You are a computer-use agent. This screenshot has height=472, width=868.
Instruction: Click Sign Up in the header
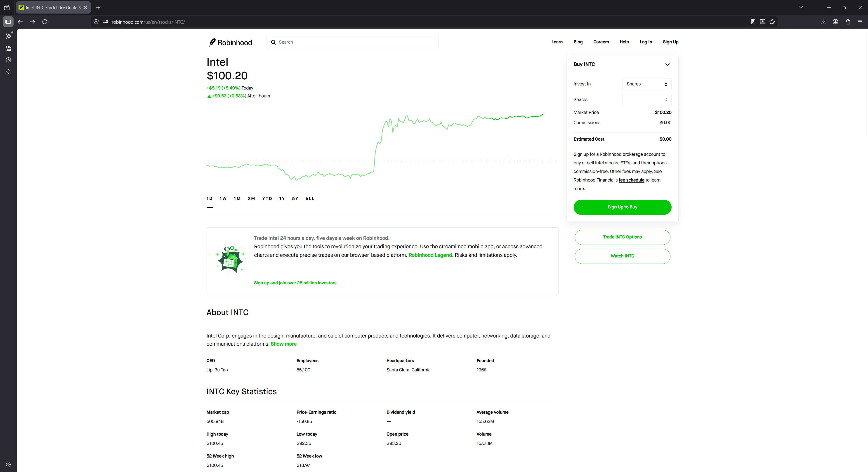pyautogui.click(x=670, y=42)
